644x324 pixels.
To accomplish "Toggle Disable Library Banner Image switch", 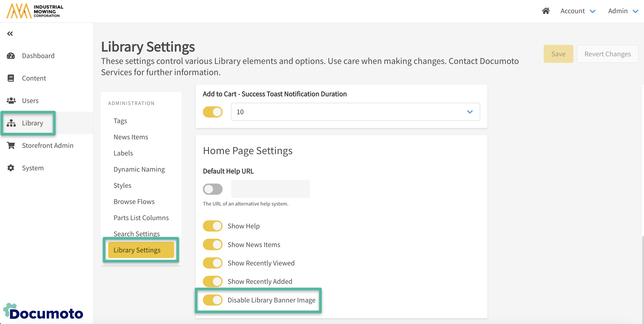I will pos(212,300).
